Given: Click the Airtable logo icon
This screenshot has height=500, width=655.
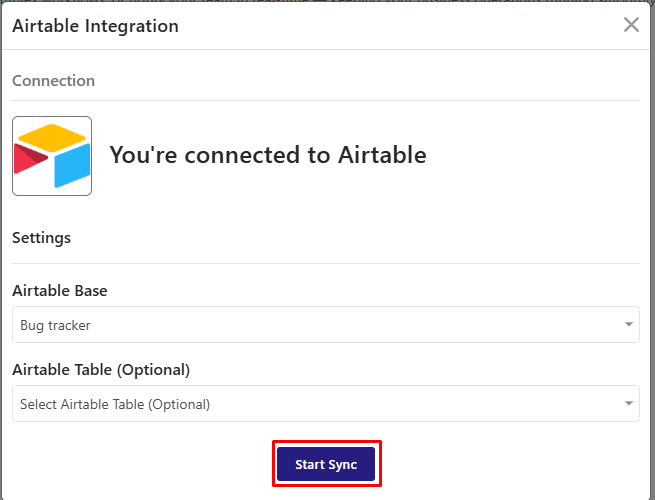Looking at the screenshot, I should pyautogui.click(x=52, y=156).
